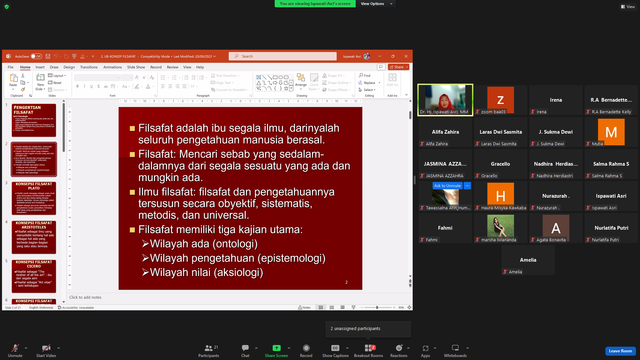Click Paste icon in PowerPoint ribbon
Image resolution: width=640 pixels, height=360 pixels.
(x=13, y=78)
